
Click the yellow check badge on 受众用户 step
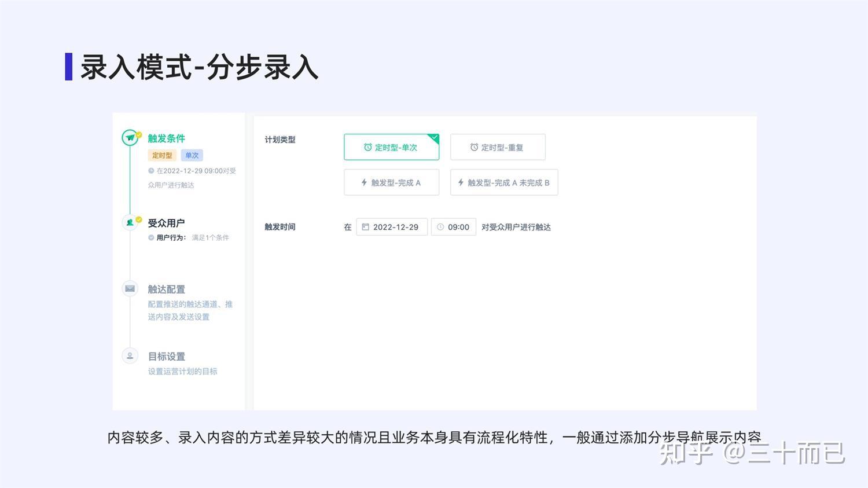139,219
